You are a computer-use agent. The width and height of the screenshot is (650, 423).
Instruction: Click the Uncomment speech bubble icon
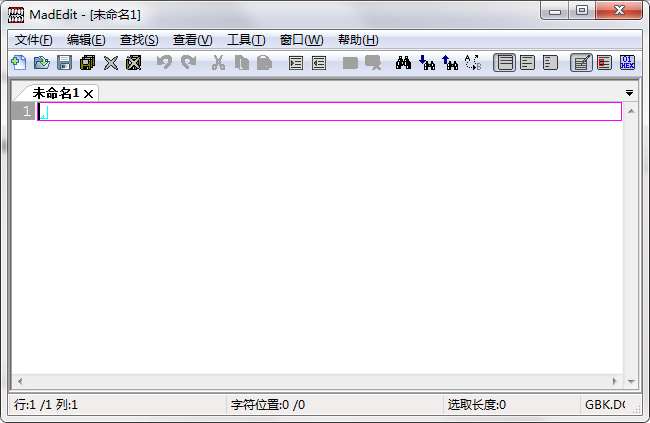click(373, 63)
